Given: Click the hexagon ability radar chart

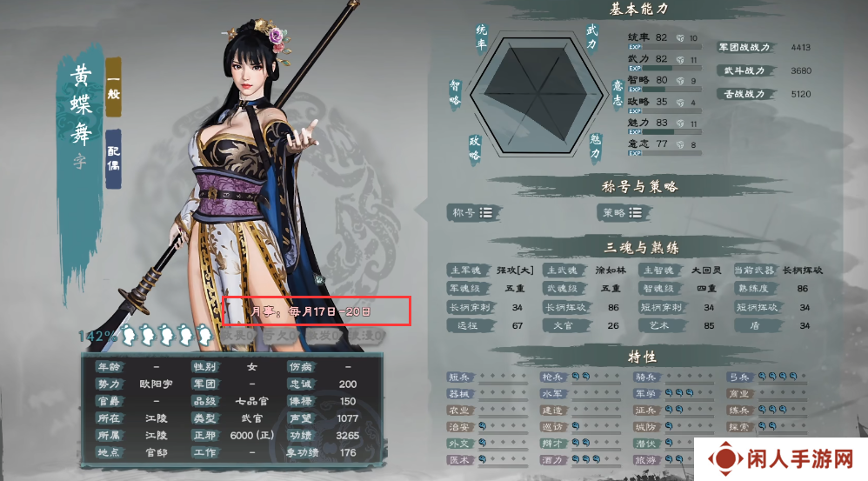Looking at the screenshot, I should (537, 95).
